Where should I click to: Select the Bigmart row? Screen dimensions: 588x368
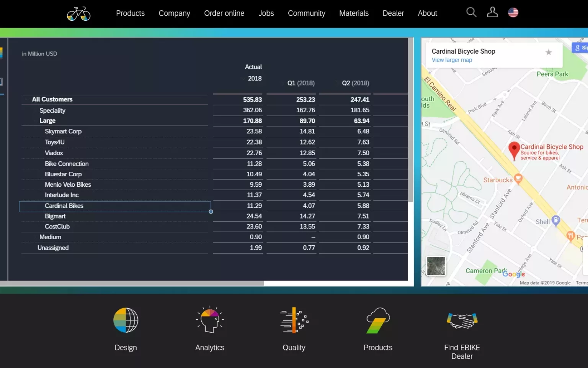pyautogui.click(x=115, y=216)
